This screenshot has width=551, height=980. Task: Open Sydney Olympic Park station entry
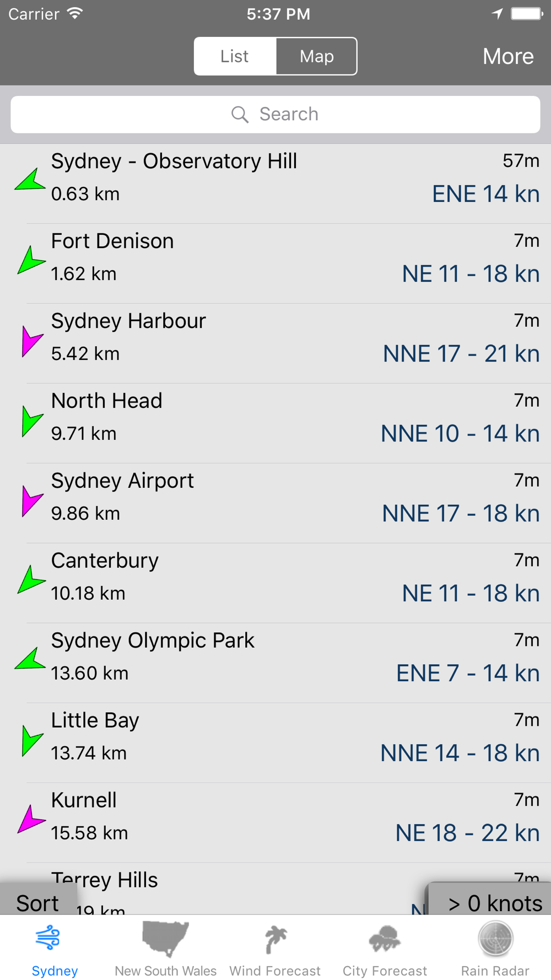275,663
